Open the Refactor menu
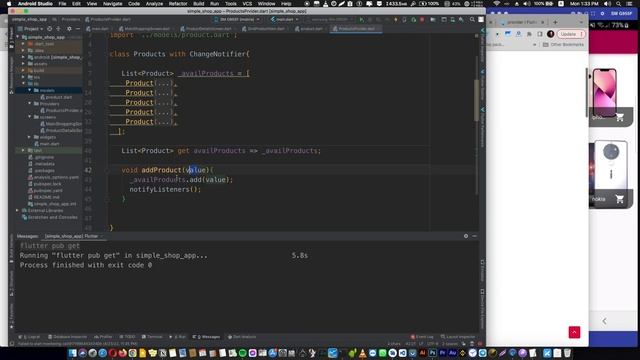The width and height of the screenshot is (640, 360). click(x=178, y=4)
